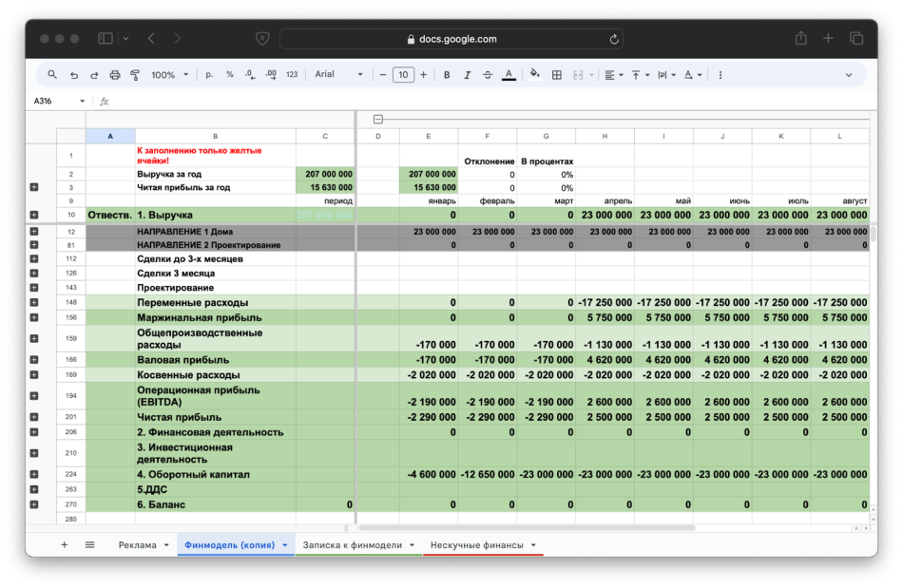Click the docs.google.com address bar

451,39
